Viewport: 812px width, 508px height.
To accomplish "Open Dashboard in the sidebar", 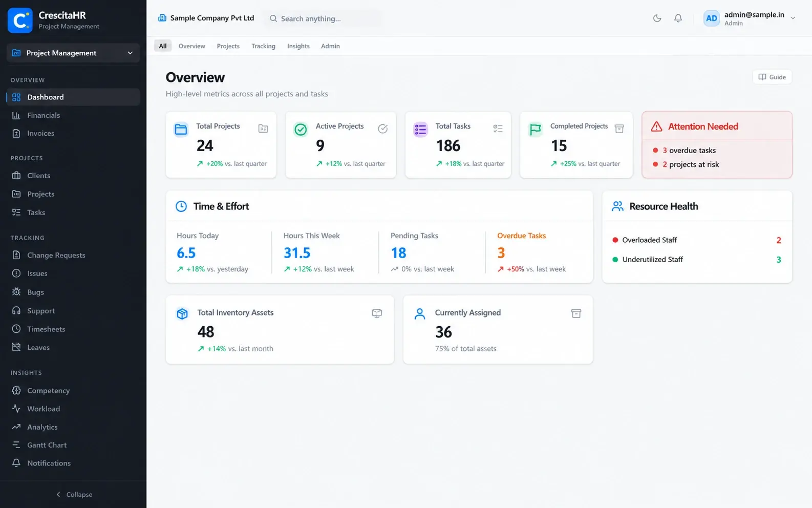I will 73,97.
